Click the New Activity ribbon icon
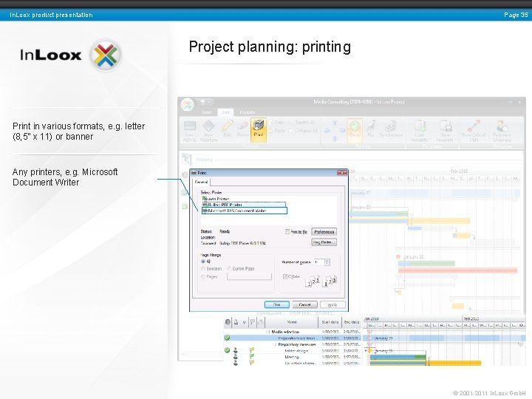The image size is (532, 399). tap(190, 126)
